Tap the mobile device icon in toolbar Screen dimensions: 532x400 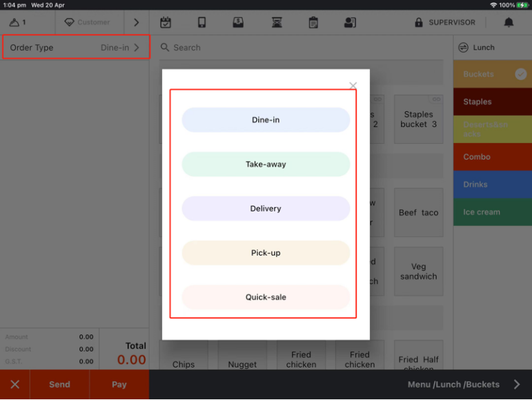202,23
